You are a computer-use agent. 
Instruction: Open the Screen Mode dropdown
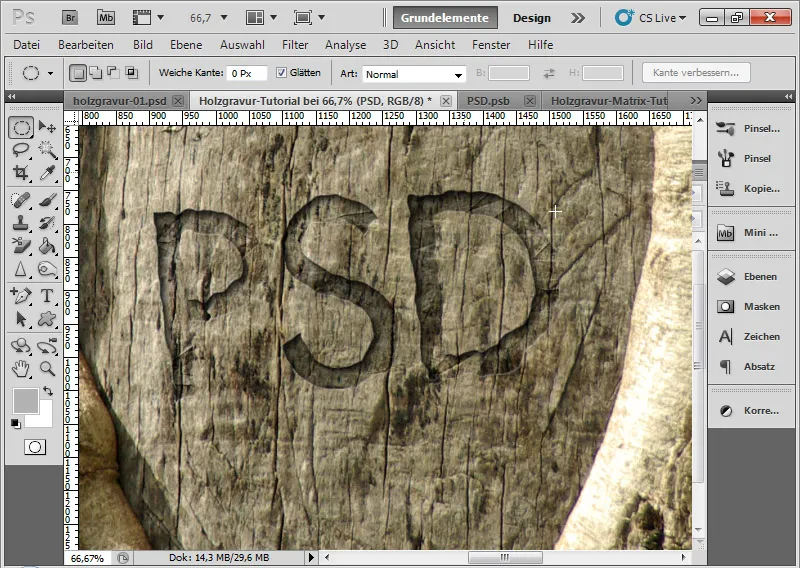321,18
